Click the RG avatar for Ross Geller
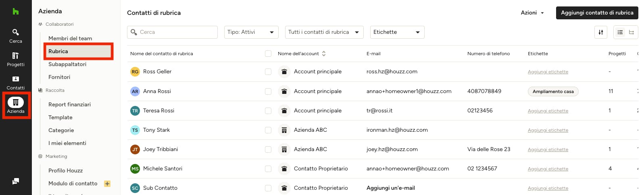 (135, 72)
